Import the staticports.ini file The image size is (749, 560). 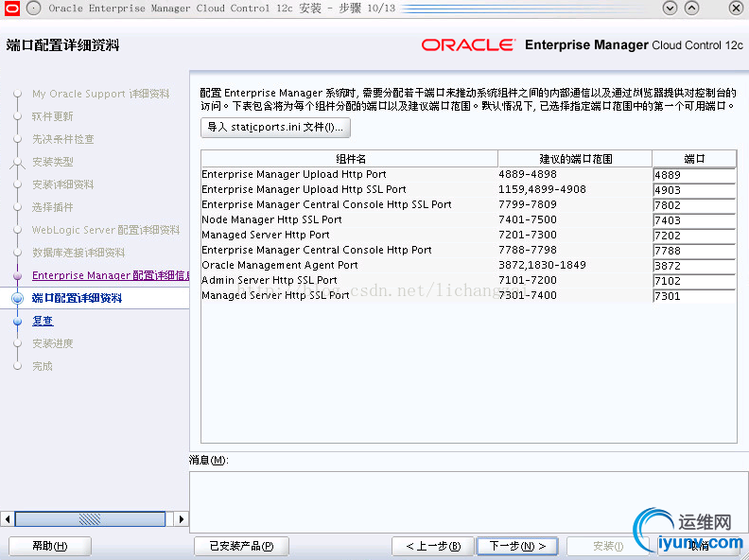point(275,128)
